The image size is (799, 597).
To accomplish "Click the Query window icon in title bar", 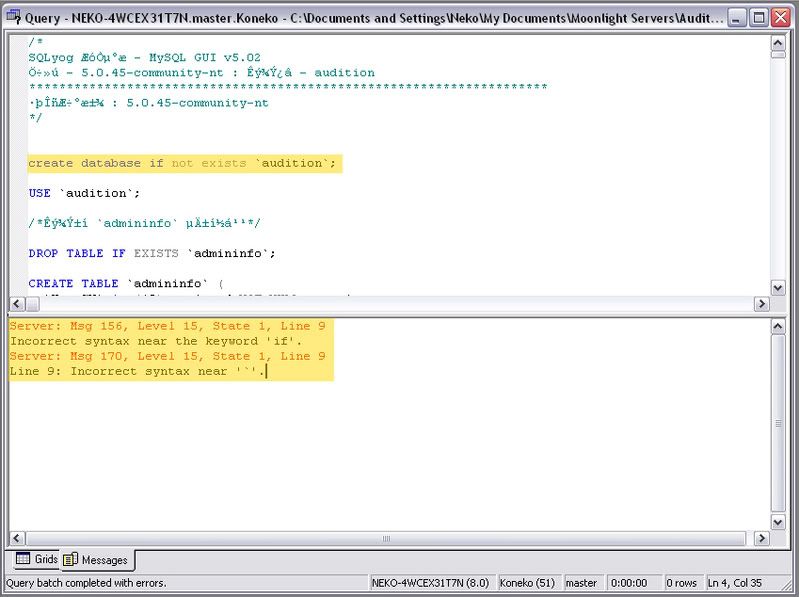I will point(14,17).
